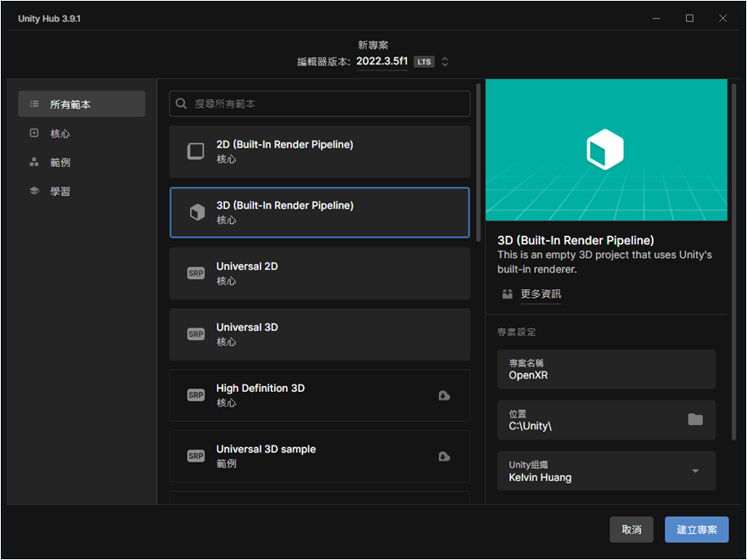This screenshot has height=560, width=747.
Task: Click the SRP badge for Universal 2D
Action: point(196,273)
